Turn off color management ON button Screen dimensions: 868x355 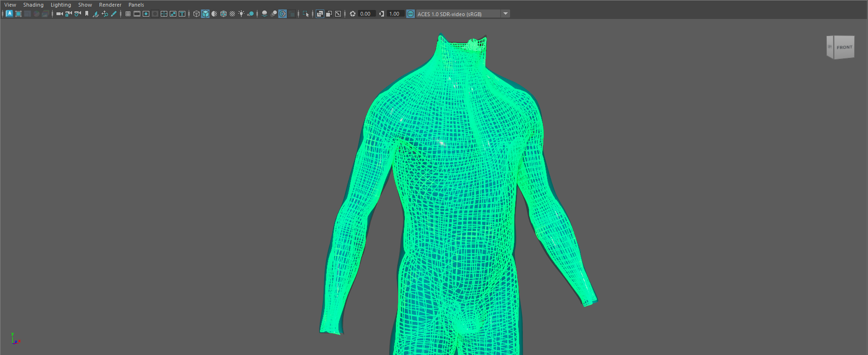[411, 14]
